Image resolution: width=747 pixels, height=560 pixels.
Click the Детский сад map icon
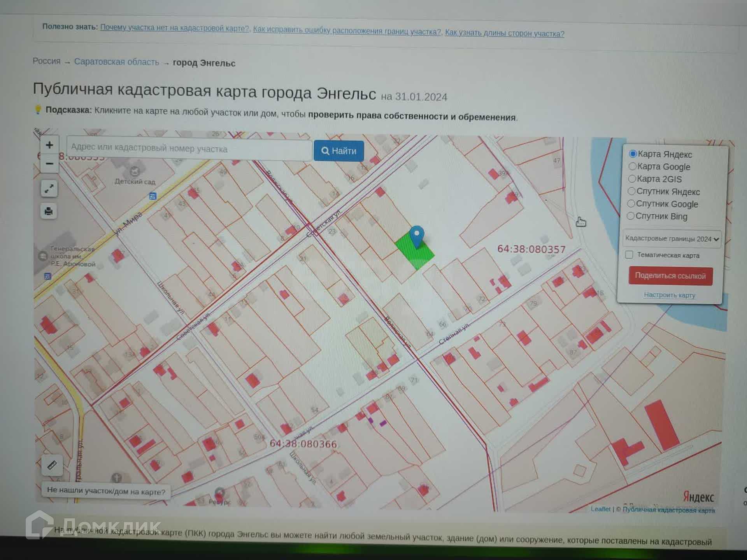pyautogui.click(x=135, y=171)
